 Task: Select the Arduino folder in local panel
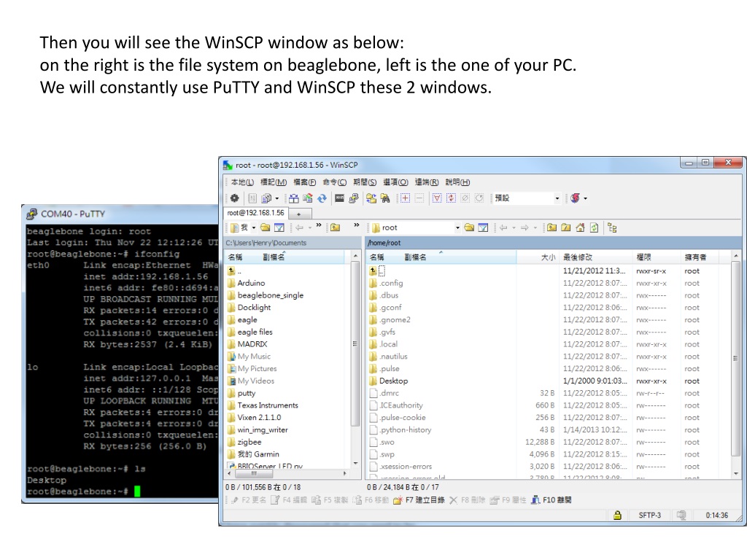[251, 283]
